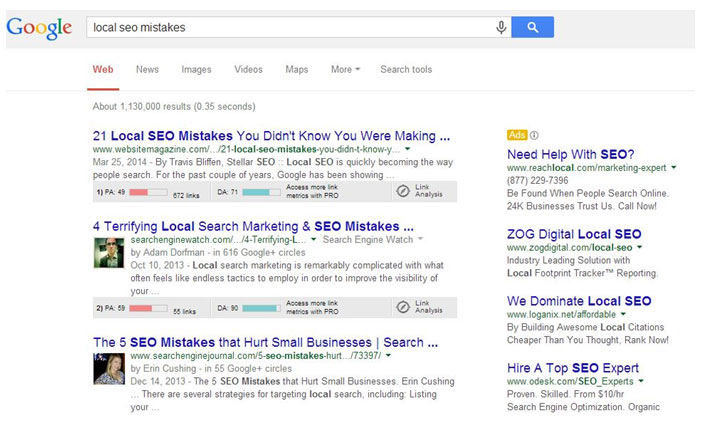Click the teal DA: 71 bar for result 1

(x=261, y=192)
